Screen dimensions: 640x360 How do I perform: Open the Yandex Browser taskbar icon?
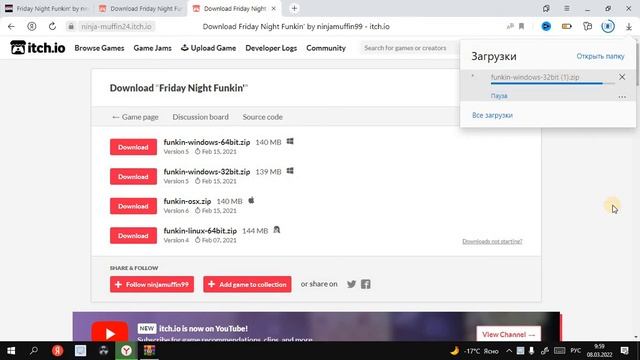pos(127,351)
